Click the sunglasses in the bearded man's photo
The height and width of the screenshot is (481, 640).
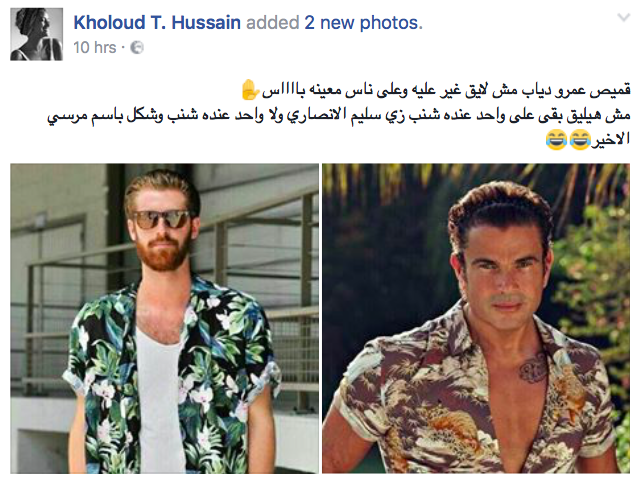(x=161, y=219)
